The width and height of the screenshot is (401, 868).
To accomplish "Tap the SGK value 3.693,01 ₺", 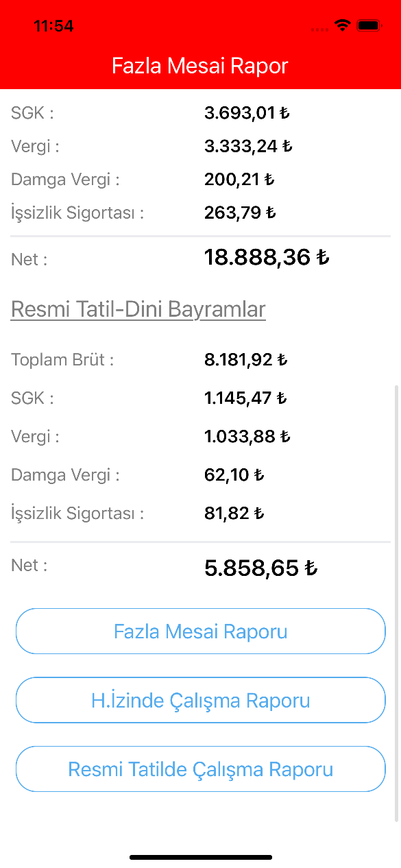I will tap(247, 113).
